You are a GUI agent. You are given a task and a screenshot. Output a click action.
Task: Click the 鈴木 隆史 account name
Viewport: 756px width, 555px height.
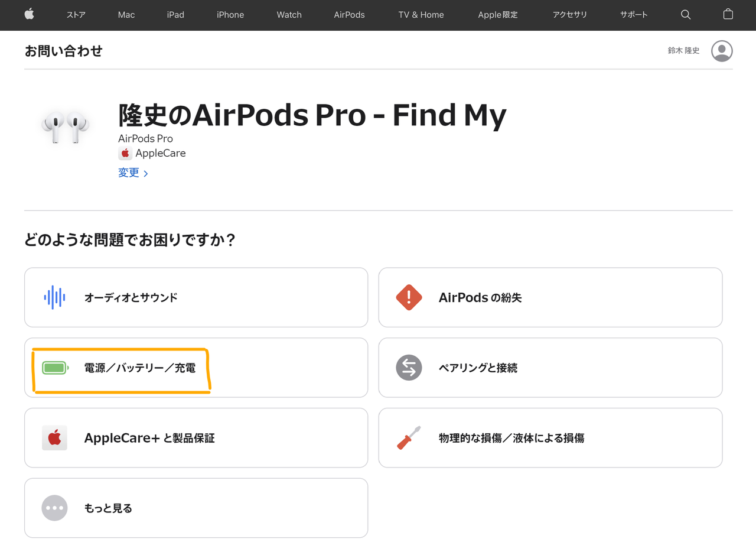(684, 51)
